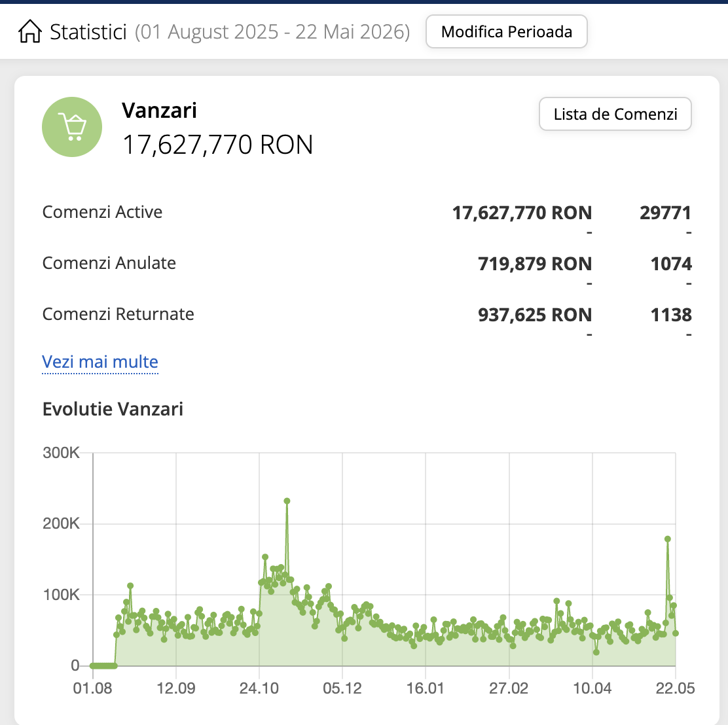Click the Statistici page title
The width and height of the screenshot is (728, 725).
tap(88, 32)
